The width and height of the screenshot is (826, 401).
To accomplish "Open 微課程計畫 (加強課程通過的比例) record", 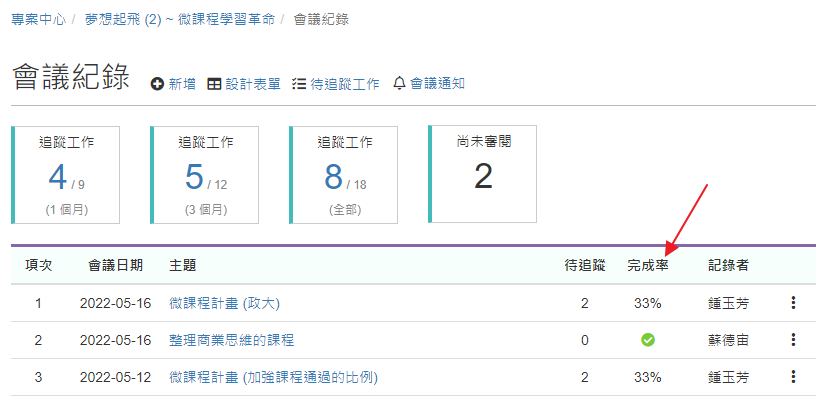I will tap(273, 377).
